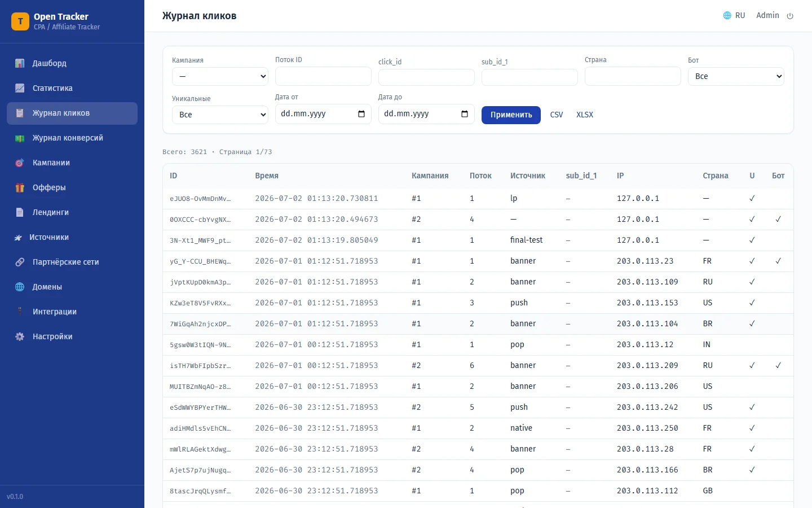Click the Источник column header

528,176
